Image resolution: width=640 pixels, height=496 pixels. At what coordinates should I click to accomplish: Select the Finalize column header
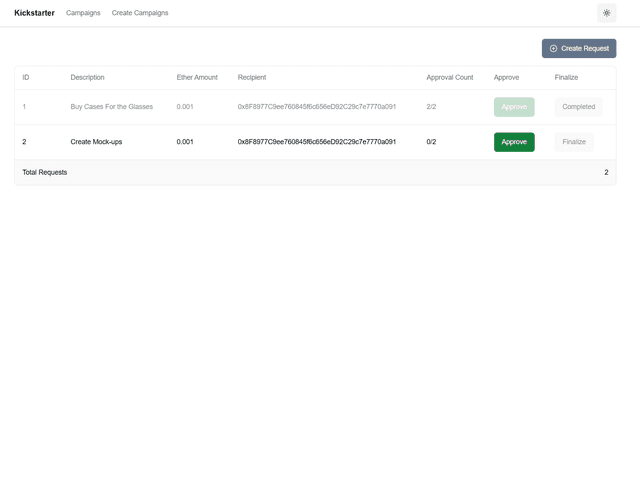566,78
